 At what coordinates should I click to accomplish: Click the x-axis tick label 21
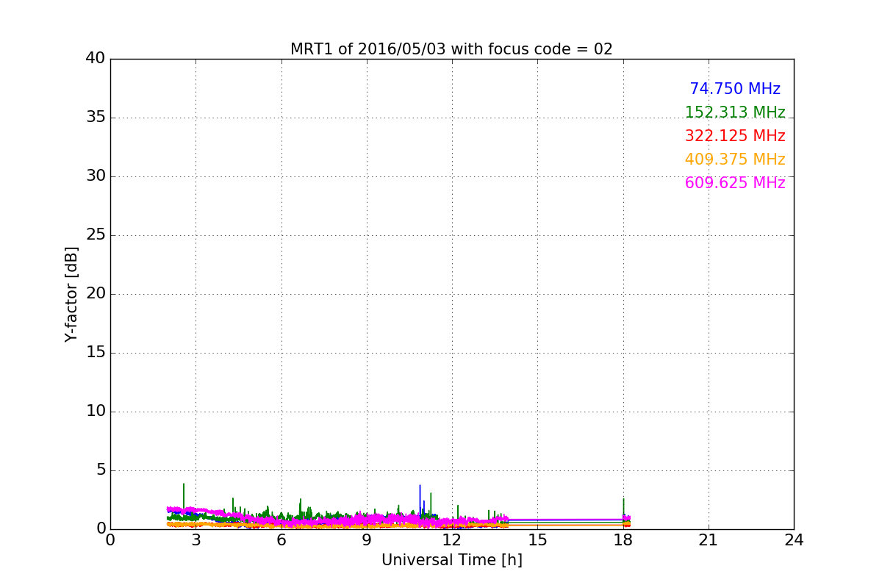click(x=709, y=540)
